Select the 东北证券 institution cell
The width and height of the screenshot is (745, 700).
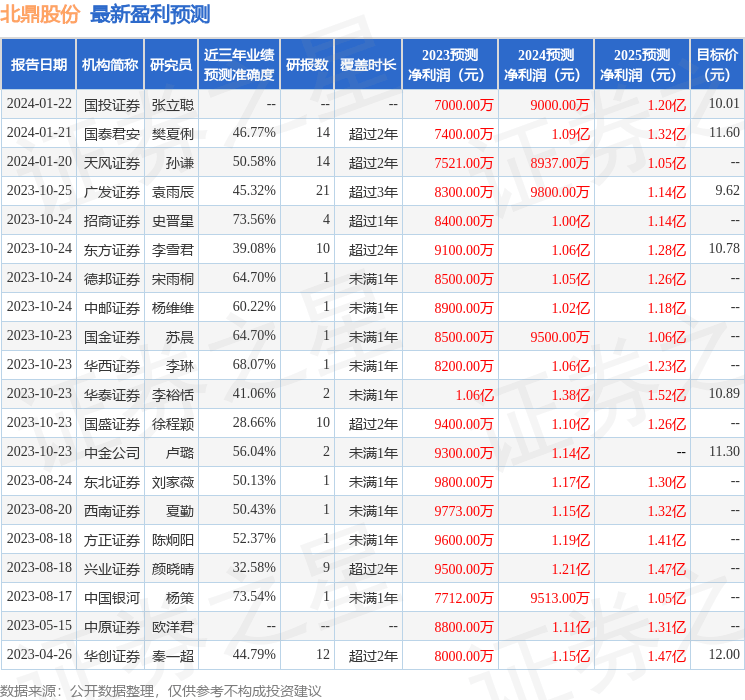pos(112,482)
